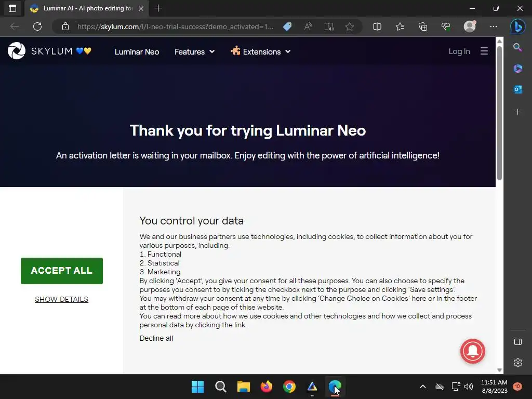Click the profile avatar icon
The height and width of the screenshot is (399, 532).
point(470,26)
